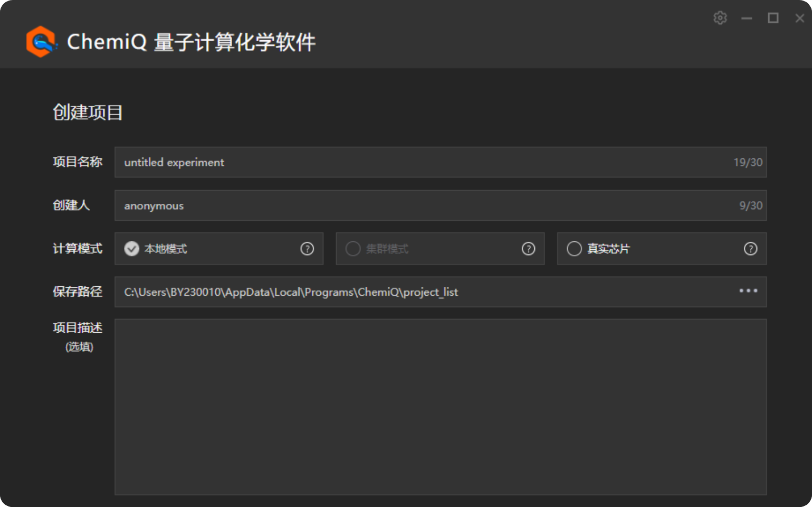812x507 pixels.
Task: Click the 创建项目 page heading
Action: [87, 112]
